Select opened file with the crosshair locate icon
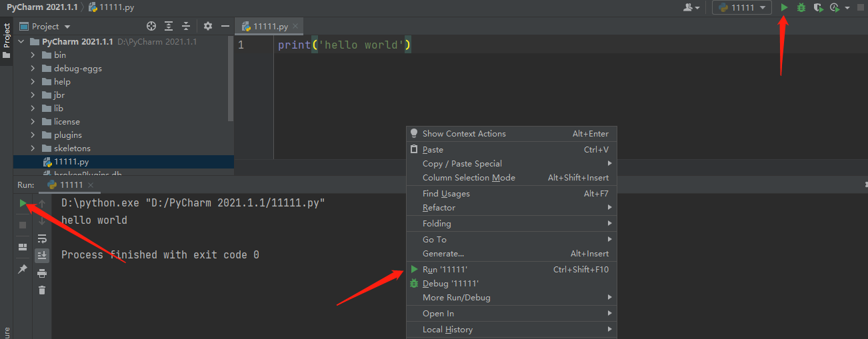This screenshot has height=339, width=868. [151, 26]
